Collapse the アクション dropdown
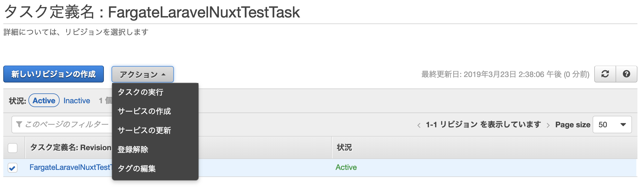The image size is (644, 195). (x=142, y=74)
